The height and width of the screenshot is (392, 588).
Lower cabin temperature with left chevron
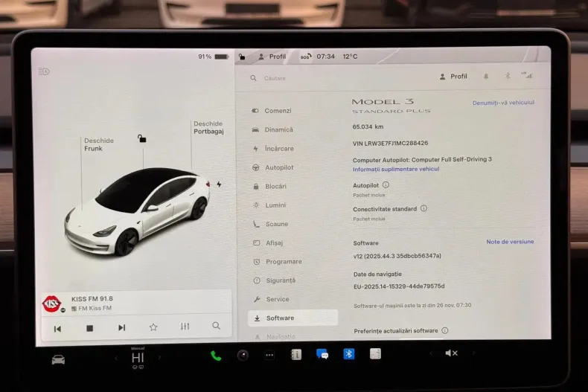(x=116, y=359)
